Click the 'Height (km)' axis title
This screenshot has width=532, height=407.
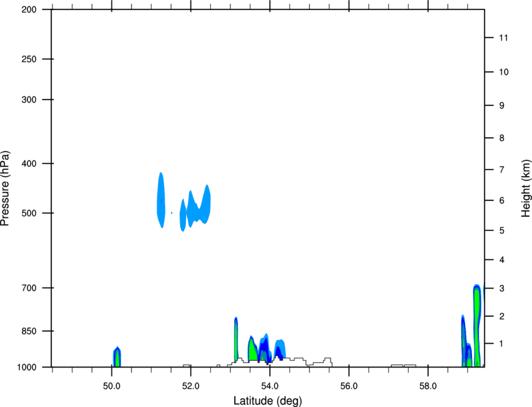point(526,188)
